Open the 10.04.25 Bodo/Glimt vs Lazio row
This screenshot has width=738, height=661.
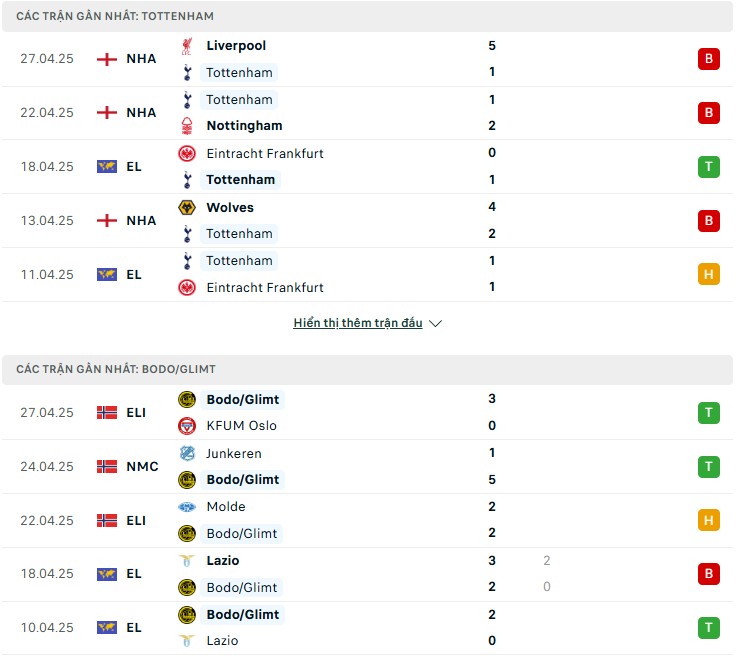pyautogui.click(x=367, y=628)
